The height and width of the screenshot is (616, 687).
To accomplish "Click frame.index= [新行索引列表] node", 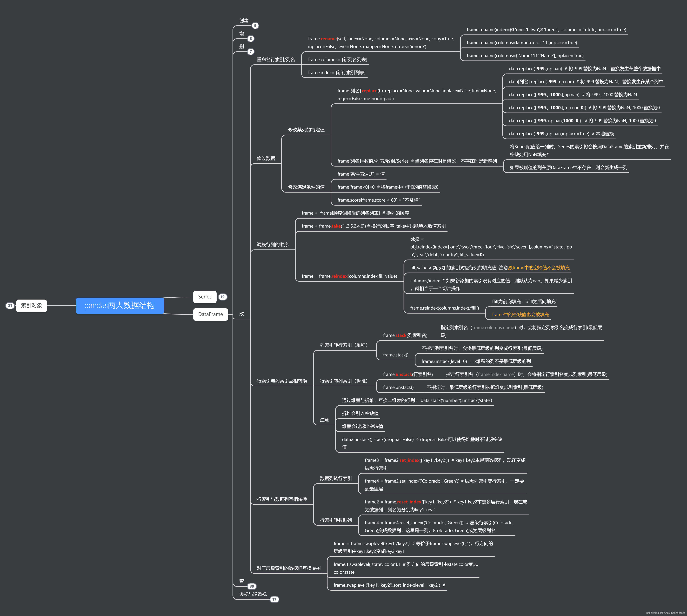I will tap(337, 72).
